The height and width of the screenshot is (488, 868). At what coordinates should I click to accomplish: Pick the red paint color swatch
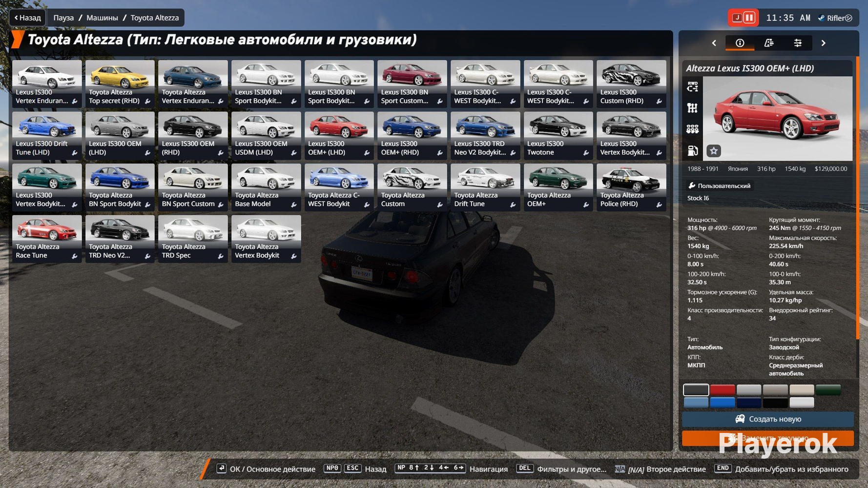point(723,389)
